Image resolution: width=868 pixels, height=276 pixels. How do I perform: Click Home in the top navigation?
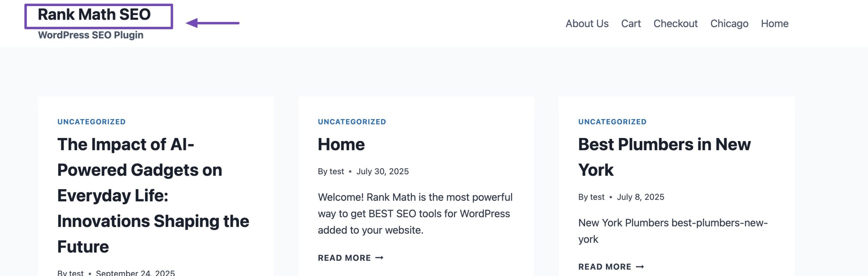tap(774, 23)
